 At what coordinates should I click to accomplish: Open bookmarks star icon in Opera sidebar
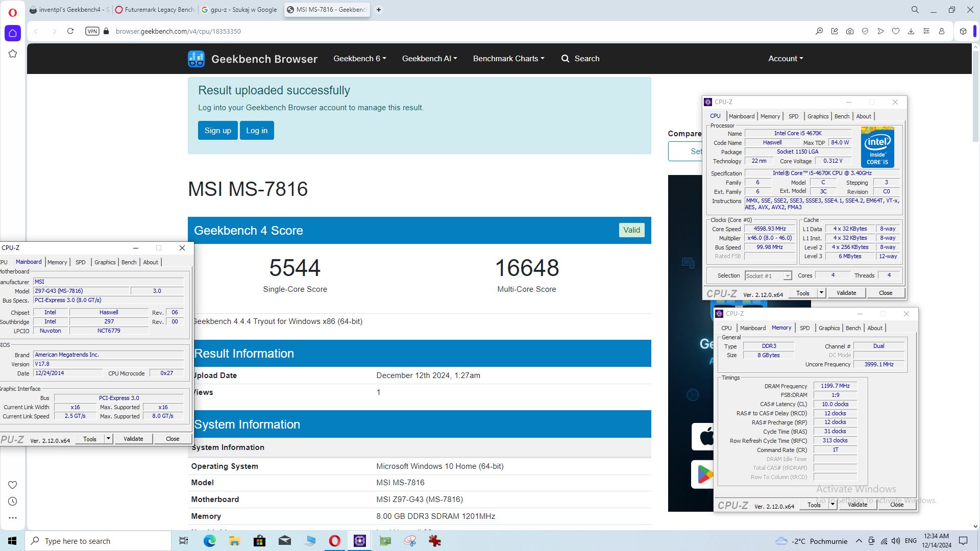tap(13, 54)
